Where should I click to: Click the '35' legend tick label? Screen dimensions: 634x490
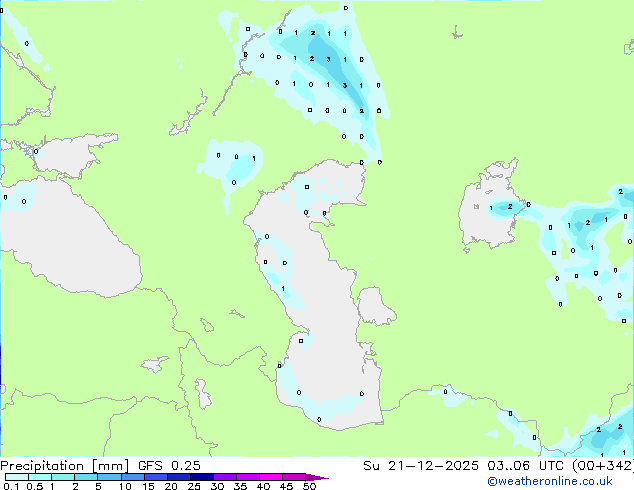(x=240, y=486)
